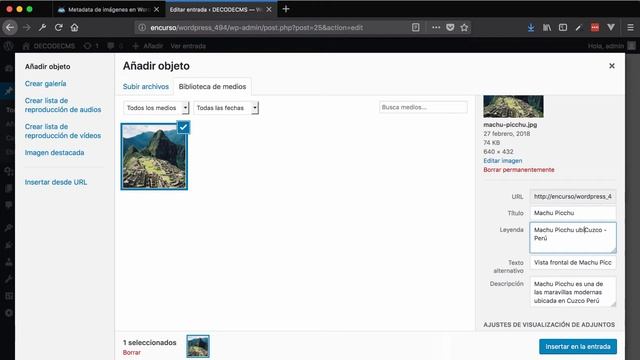Click Editar imagen link
Image resolution: width=640 pixels, height=360 pixels.
(502, 161)
